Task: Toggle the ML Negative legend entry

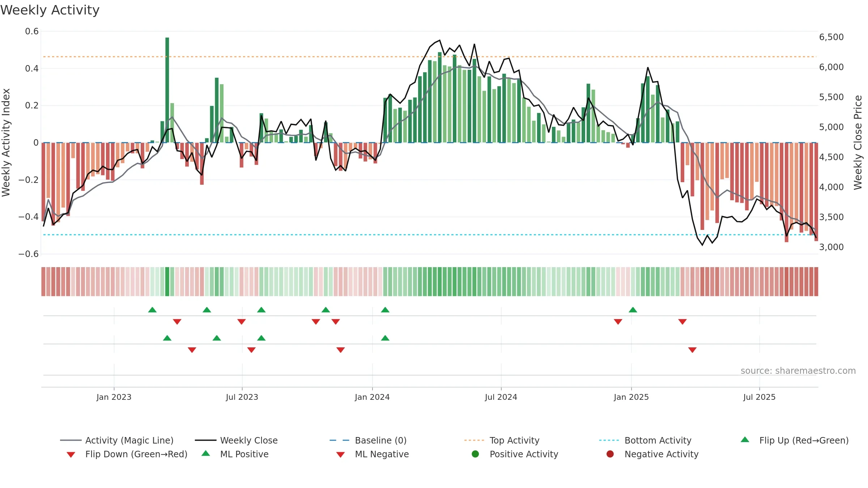Action: click(372, 454)
